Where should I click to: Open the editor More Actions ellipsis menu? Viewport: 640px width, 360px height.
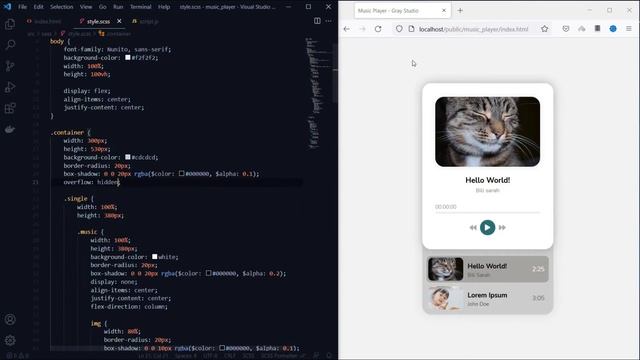coord(329,21)
